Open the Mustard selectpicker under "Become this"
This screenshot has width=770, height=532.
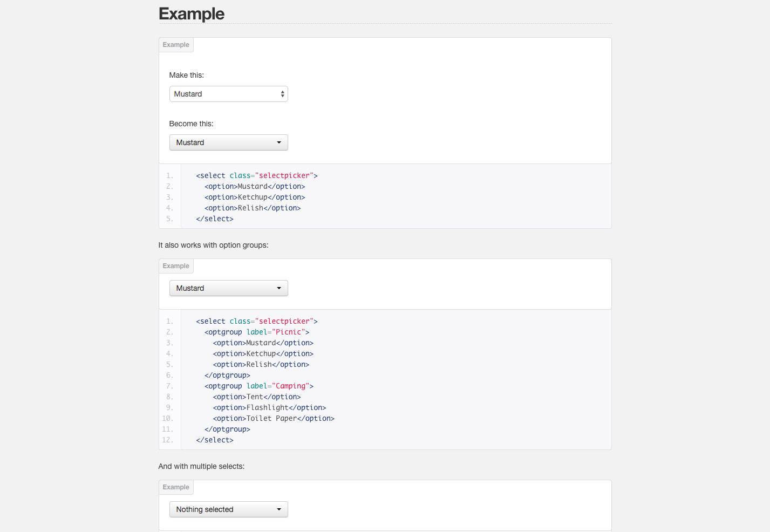tap(228, 142)
